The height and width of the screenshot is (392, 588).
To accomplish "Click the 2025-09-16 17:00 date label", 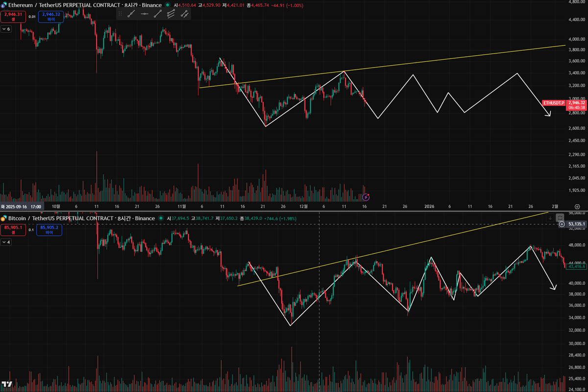I will click(x=22, y=206).
